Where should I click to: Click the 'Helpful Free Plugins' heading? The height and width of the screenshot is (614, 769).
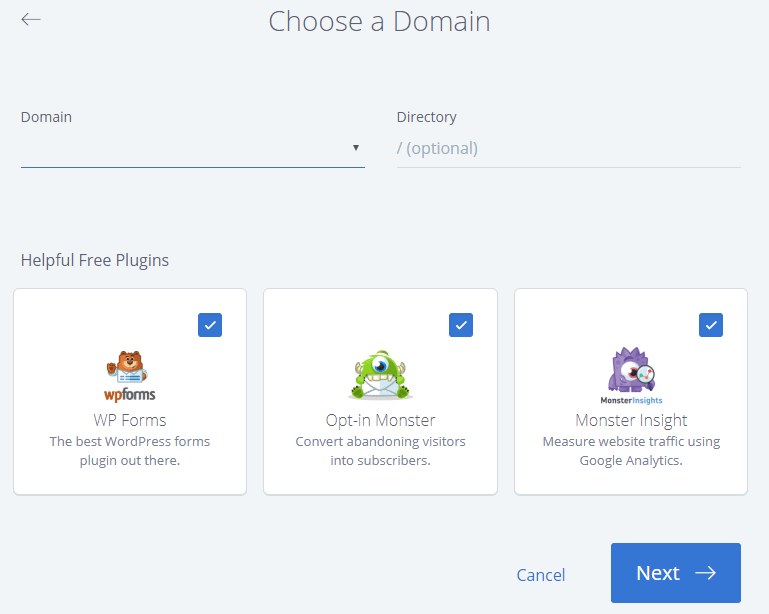[95, 260]
